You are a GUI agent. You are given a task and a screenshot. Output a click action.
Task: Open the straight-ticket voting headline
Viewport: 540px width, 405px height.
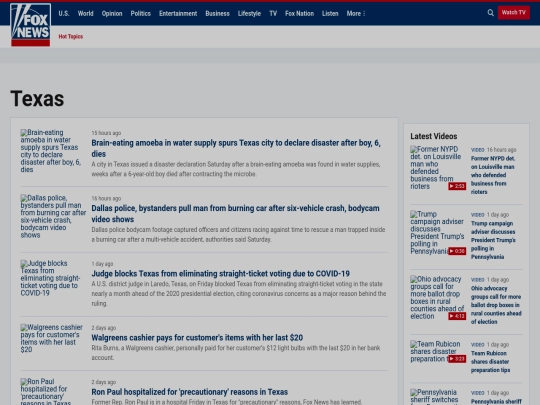click(x=220, y=273)
